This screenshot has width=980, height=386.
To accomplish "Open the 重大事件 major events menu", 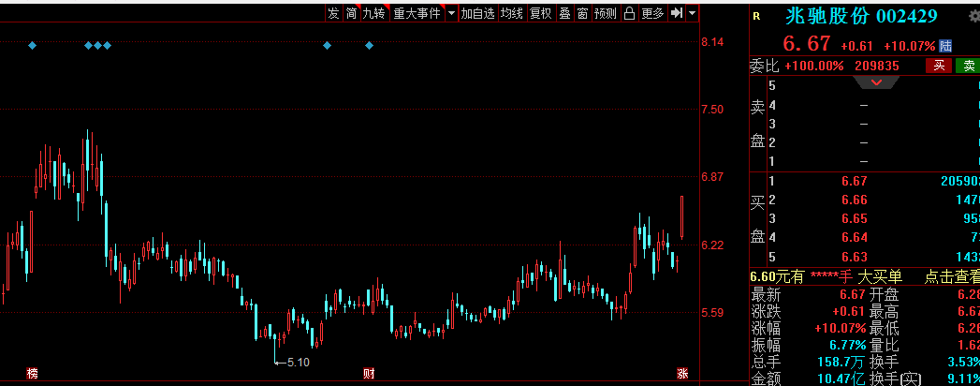I will (x=417, y=13).
